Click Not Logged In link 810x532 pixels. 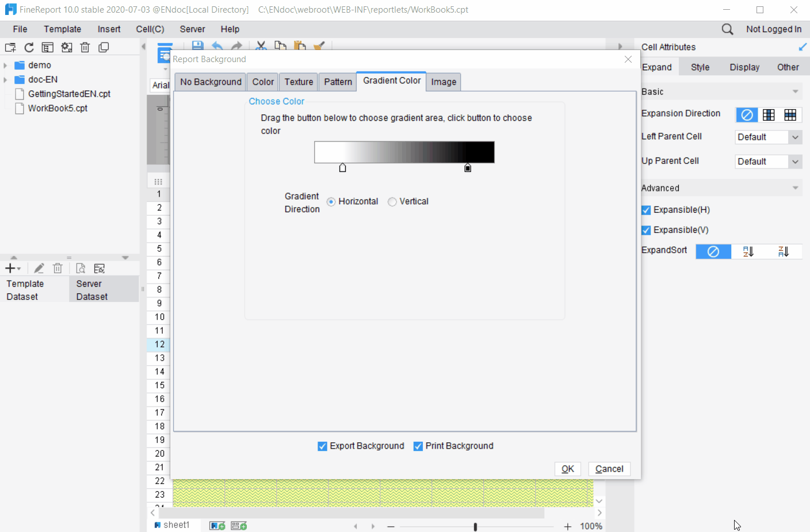click(773, 29)
